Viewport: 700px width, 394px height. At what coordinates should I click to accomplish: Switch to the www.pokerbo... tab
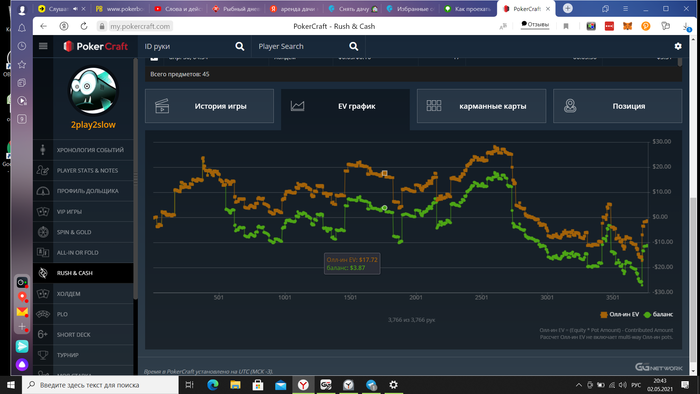point(119,8)
